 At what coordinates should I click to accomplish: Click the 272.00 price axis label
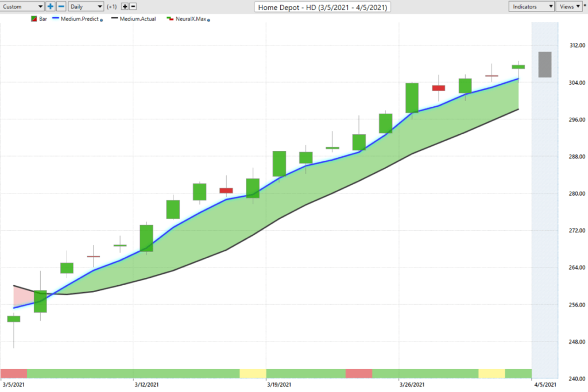point(577,231)
